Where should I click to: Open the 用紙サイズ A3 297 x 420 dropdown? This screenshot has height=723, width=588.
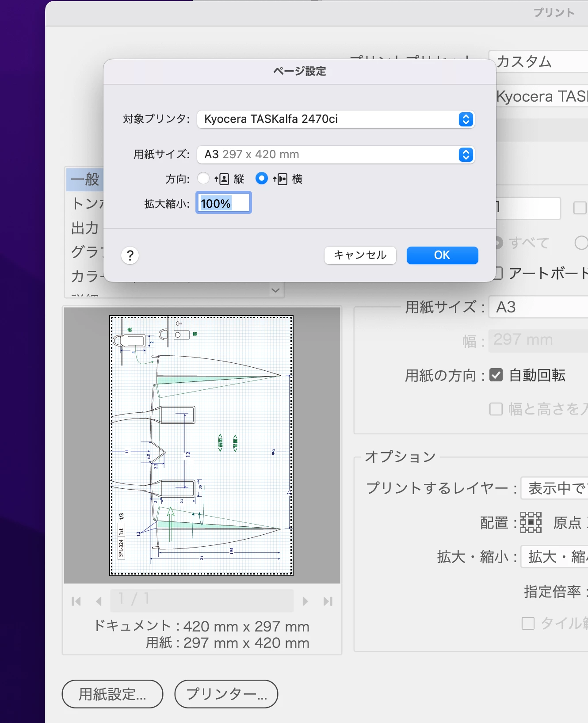(336, 155)
